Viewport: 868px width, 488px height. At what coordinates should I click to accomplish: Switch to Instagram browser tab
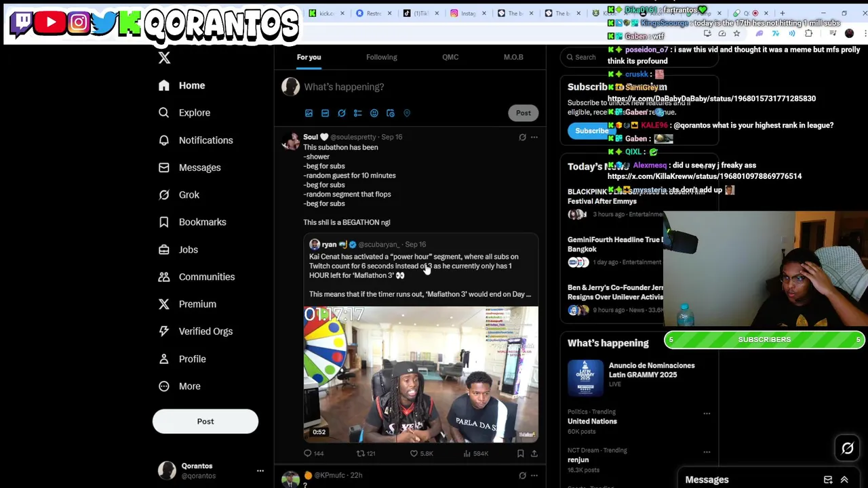coord(468,13)
